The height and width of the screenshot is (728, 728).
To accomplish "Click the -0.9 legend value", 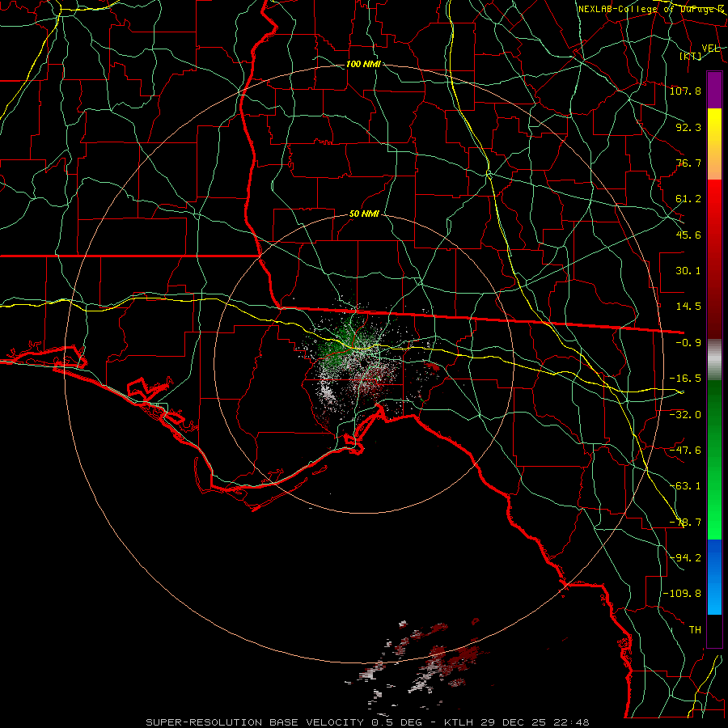I will coord(688,343).
